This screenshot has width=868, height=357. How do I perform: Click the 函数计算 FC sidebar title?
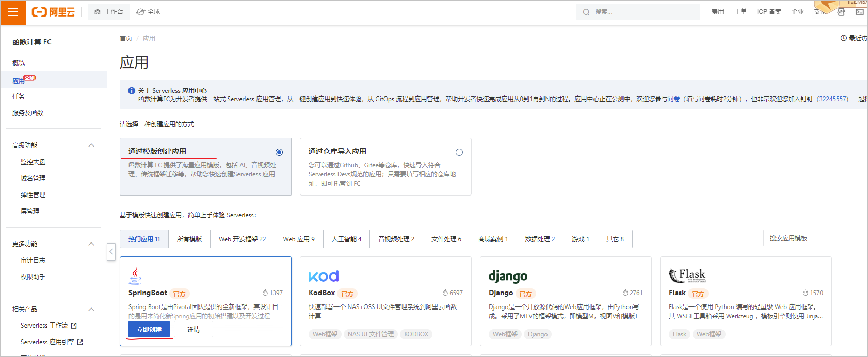tap(32, 42)
